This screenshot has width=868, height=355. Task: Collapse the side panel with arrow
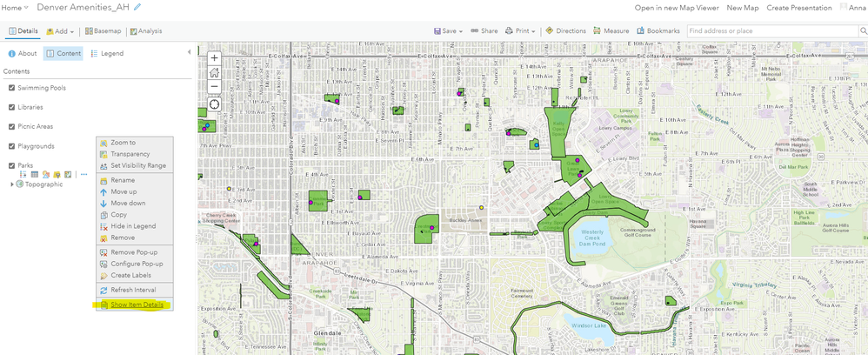tap(189, 52)
